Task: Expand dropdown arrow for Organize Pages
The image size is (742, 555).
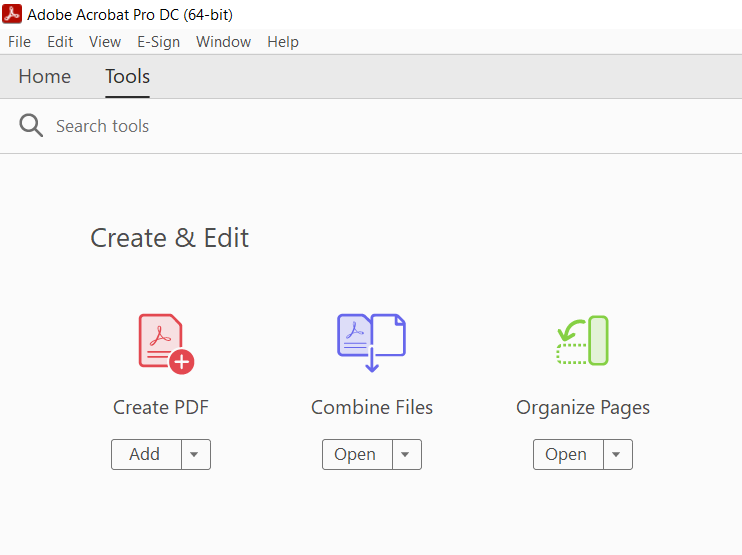Action: (x=618, y=454)
